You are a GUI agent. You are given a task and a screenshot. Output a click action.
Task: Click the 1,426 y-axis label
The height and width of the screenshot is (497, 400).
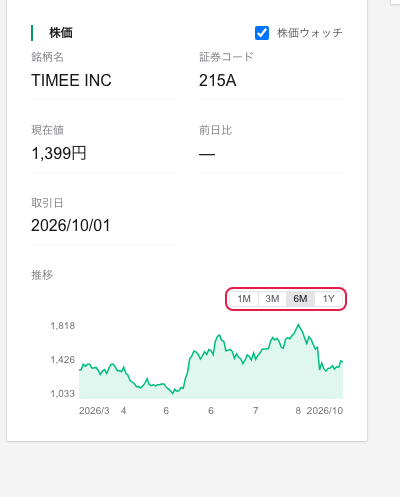click(63, 360)
